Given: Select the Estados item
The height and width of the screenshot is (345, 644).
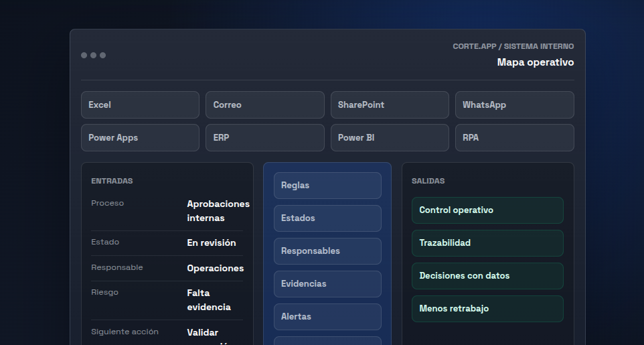Looking at the screenshot, I should (x=327, y=218).
